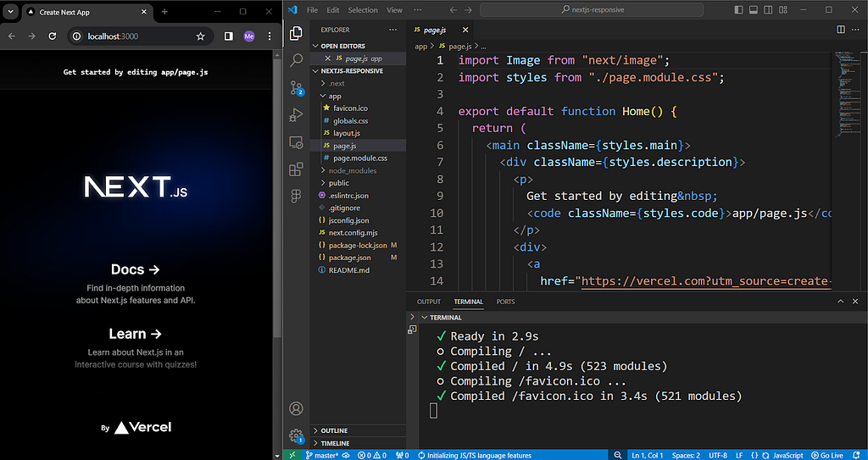Click the remote window icon in the status bar
The height and width of the screenshot is (460, 868).
tap(292, 455)
